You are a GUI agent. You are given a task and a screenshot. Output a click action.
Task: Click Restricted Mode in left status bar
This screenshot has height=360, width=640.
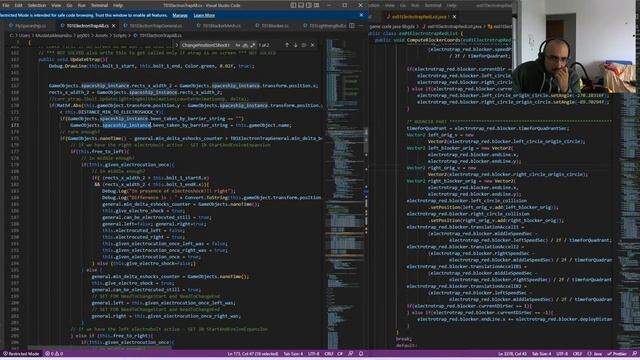[21, 354]
